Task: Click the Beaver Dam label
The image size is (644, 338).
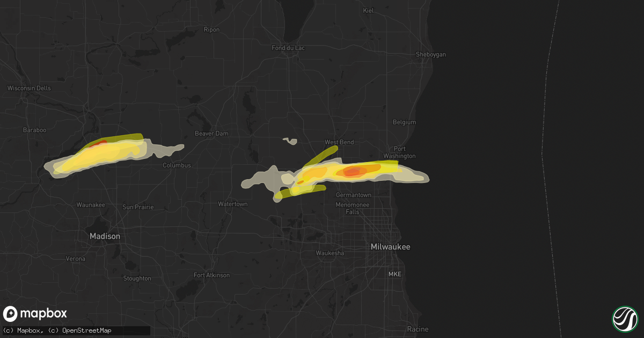Action: [211, 133]
